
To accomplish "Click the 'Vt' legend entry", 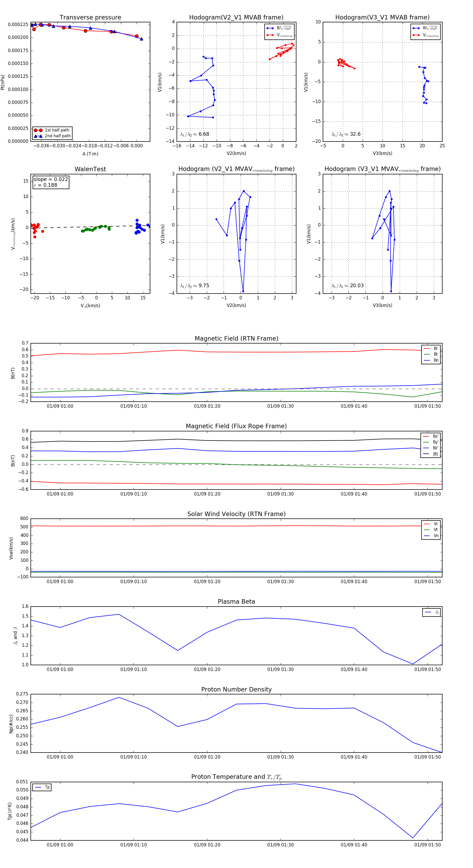I will pos(431,530).
